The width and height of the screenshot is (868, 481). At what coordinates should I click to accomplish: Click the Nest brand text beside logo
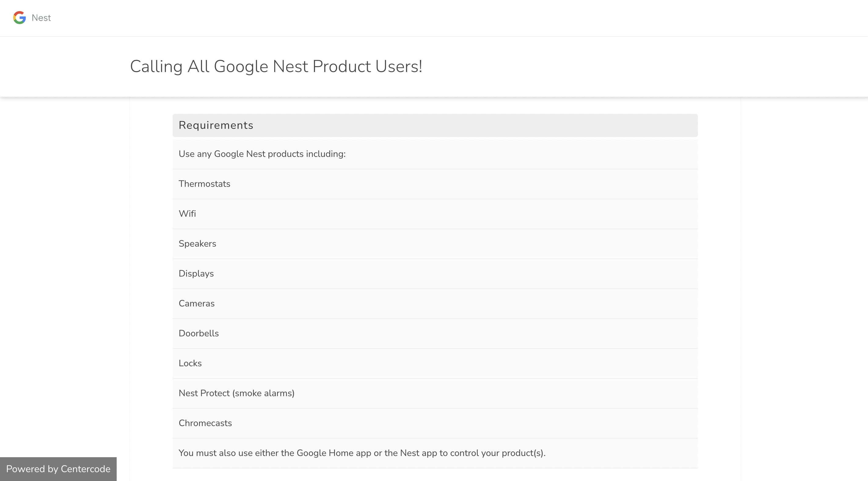coord(41,18)
